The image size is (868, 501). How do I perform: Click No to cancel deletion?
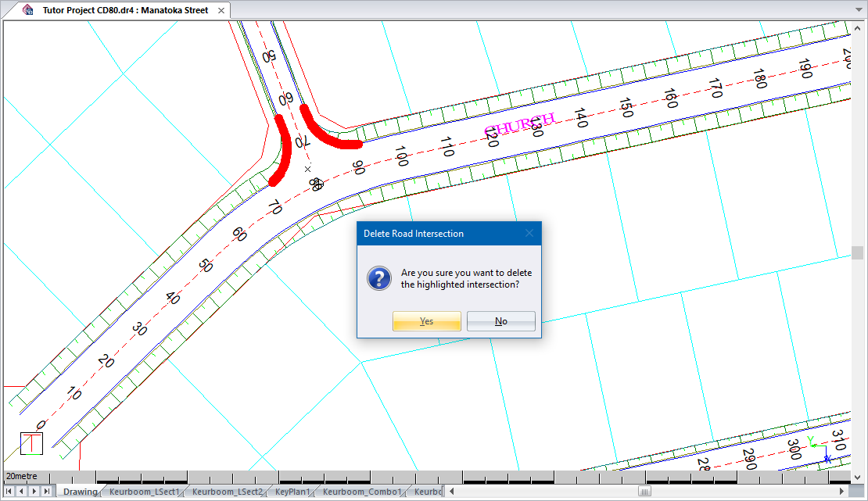pos(500,321)
